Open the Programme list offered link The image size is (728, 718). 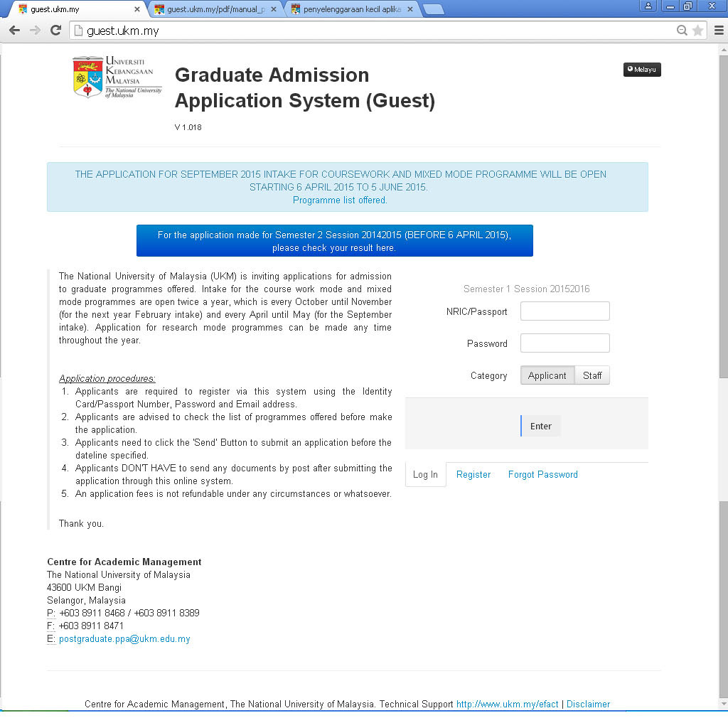340,200
